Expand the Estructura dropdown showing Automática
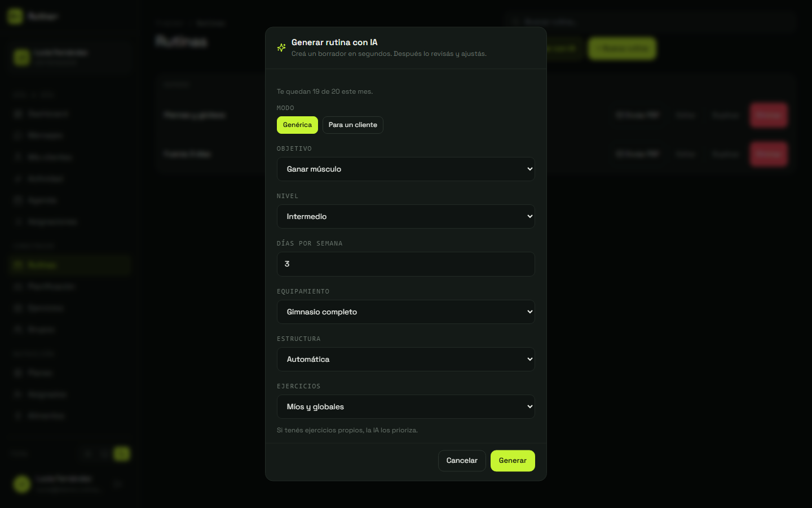The image size is (812, 508). (x=406, y=359)
